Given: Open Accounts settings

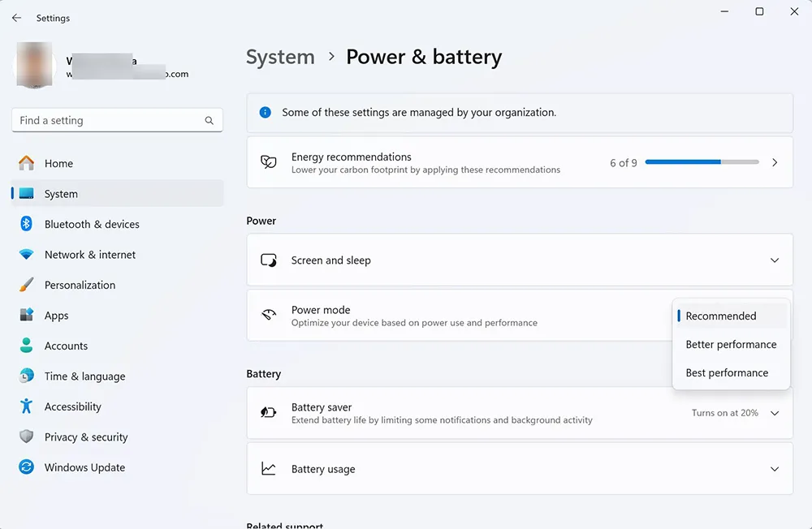Looking at the screenshot, I should [66, 346].
